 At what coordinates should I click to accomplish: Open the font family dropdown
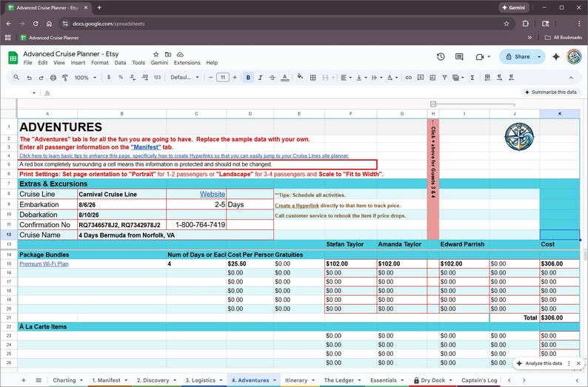pos(184,78)
